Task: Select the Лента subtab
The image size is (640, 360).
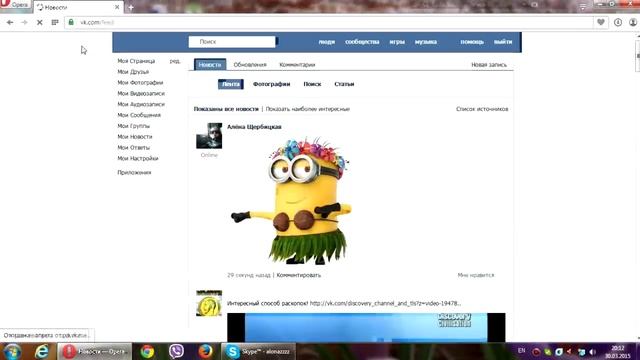Action: 231,84
